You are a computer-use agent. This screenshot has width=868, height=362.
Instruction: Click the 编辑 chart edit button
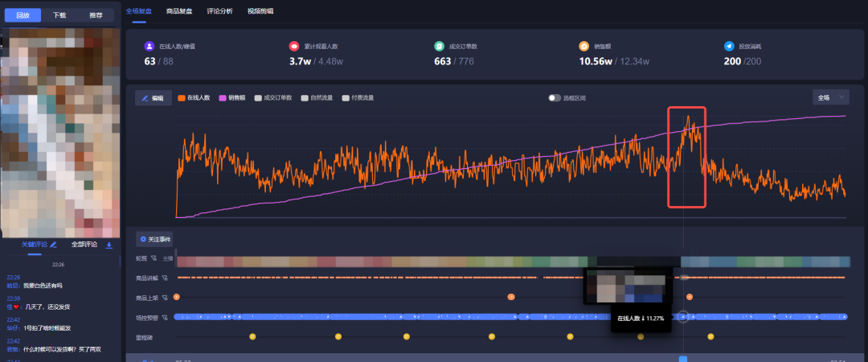tap(154, 98)
